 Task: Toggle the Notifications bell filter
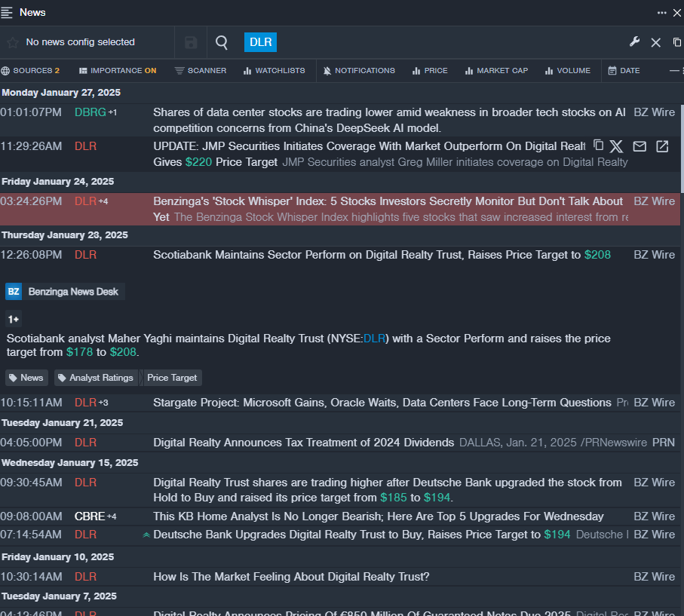tap(358, 71)
